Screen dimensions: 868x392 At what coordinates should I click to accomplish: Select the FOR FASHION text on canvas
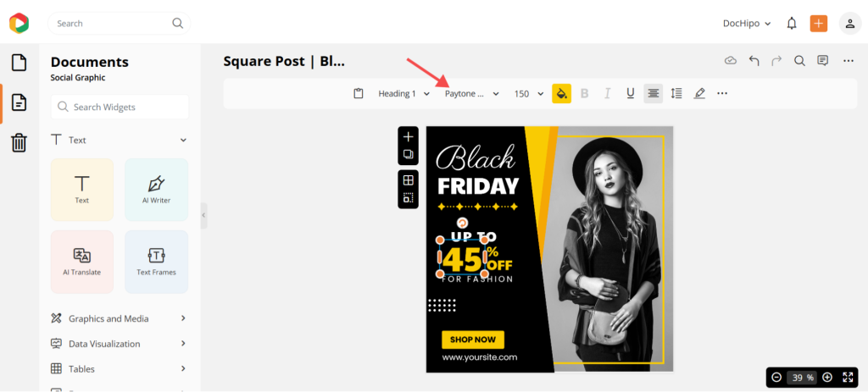point(477,279)
